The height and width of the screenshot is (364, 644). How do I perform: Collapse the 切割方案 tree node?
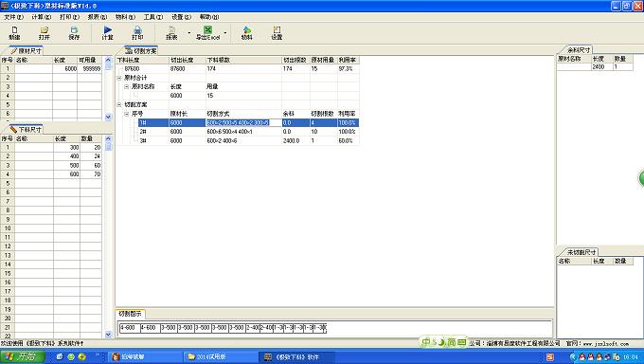[119, 105]
